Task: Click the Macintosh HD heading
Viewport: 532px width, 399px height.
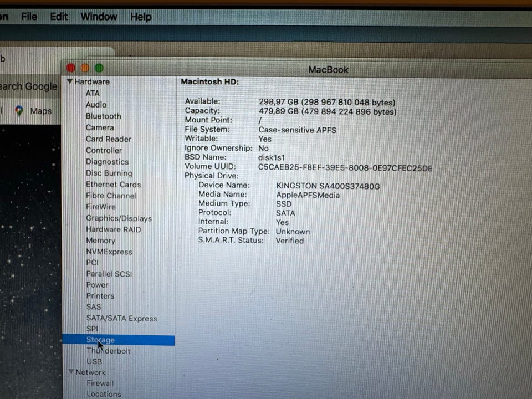Action: (209, 82)
